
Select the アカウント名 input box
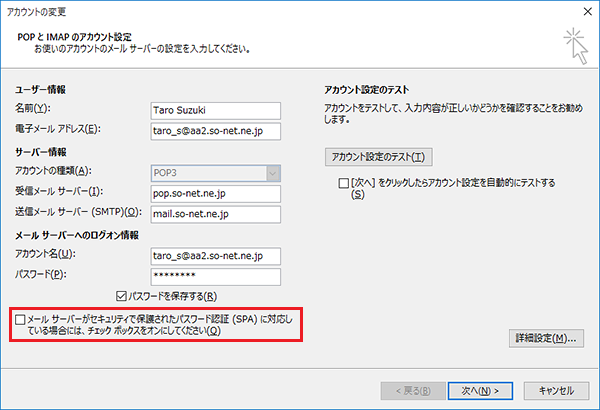click(x=214, y=255)
